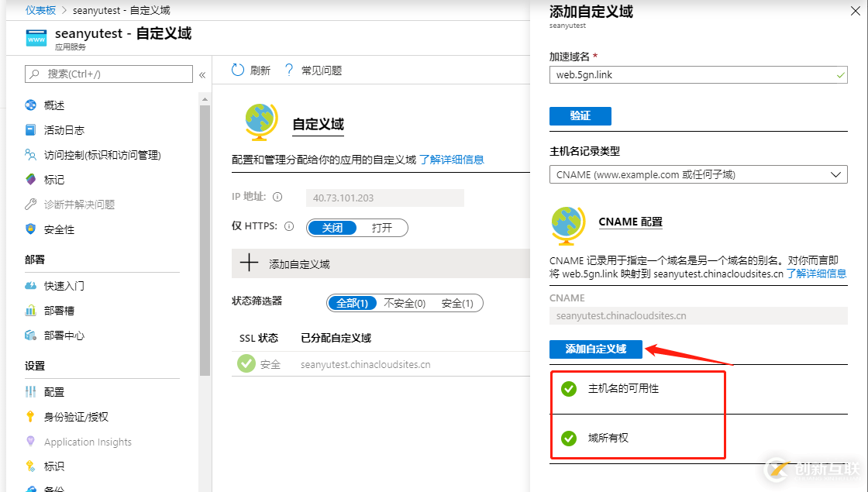Open 部署中心 deployment center icon
868x492 pixels.
click(30, 335)
